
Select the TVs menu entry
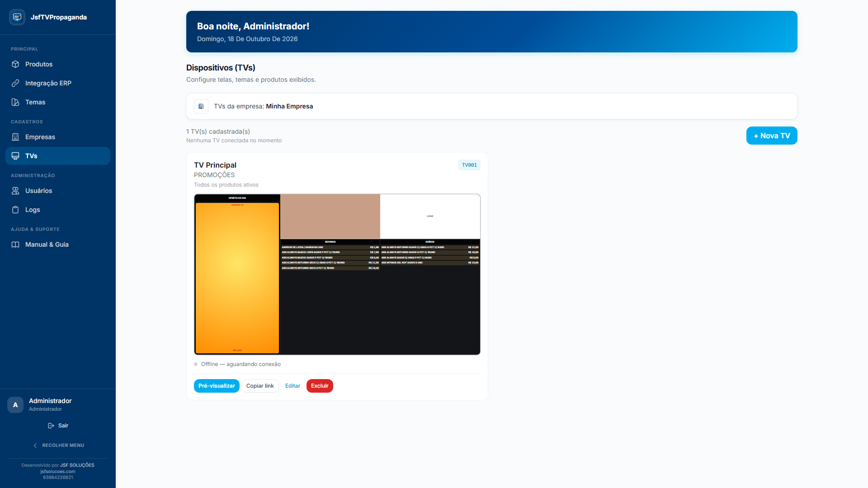point(58,156)
